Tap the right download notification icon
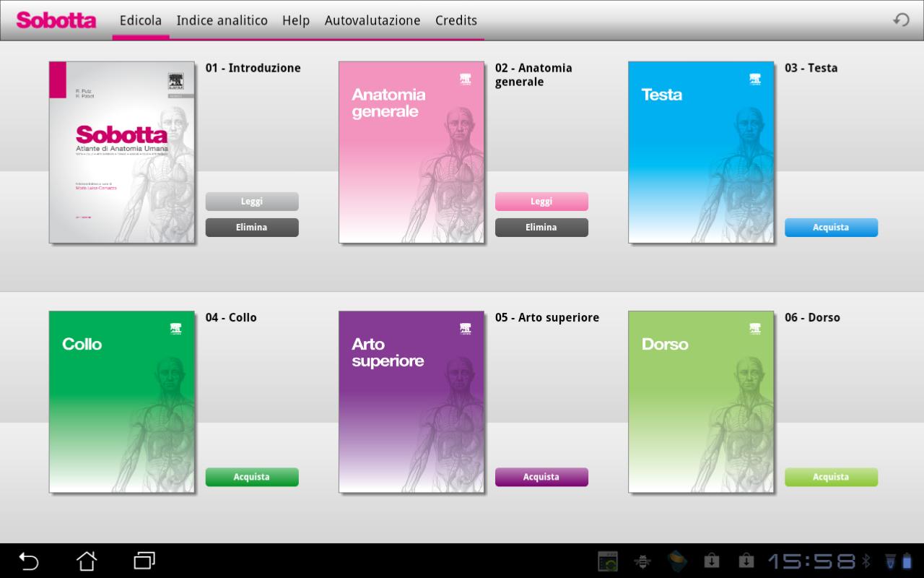This screenshot has height=578, width=924. (746, 561)
